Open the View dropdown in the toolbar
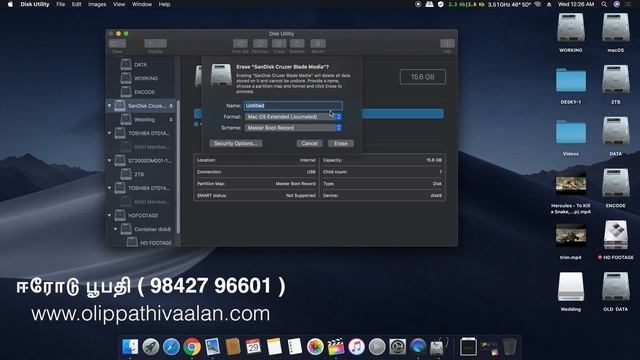640x360 pixels. (x=117, y=43)
